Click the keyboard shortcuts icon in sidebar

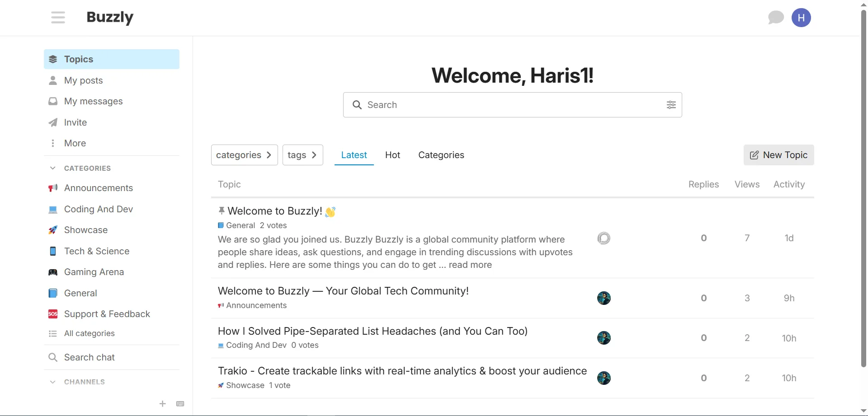(x=180, y=404)
